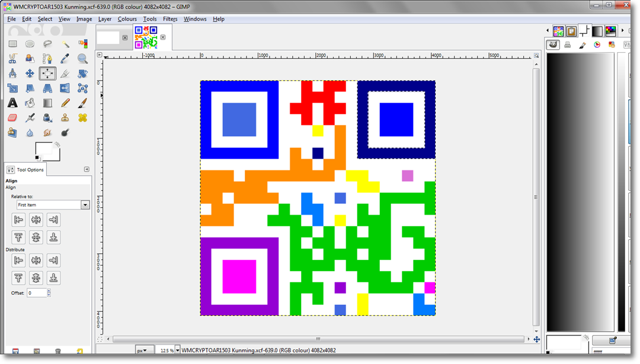This screenshot has width=640, height=364.
Task: Show earlier dock tabs with left arrow
Action: (x=548, y=31)
